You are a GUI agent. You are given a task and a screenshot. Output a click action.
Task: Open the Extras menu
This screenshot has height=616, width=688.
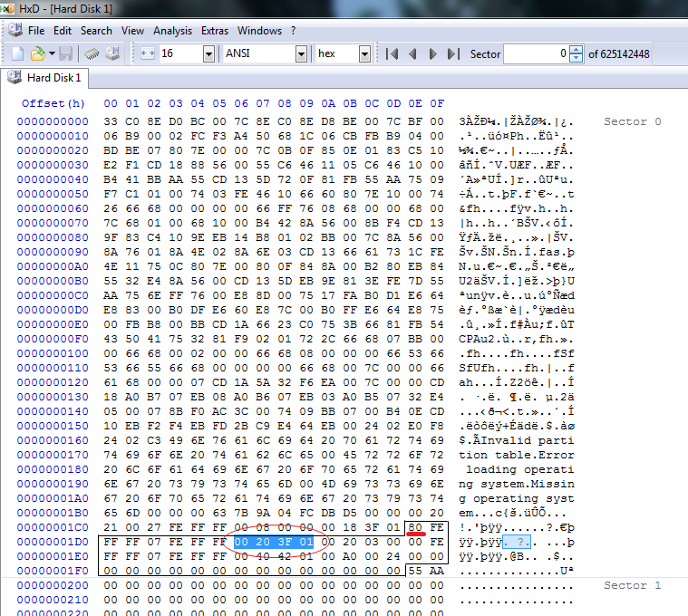pyautogui.click(x=215, y=31)
